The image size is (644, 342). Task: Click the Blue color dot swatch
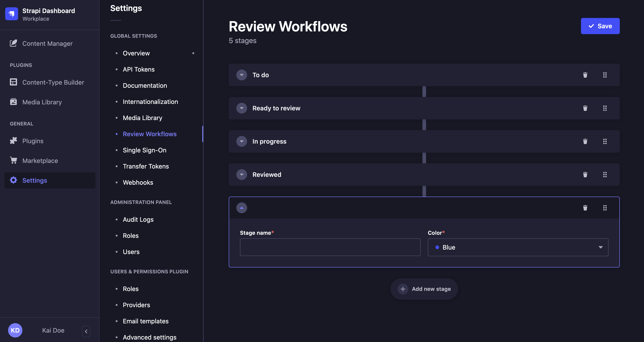[437, 247]
